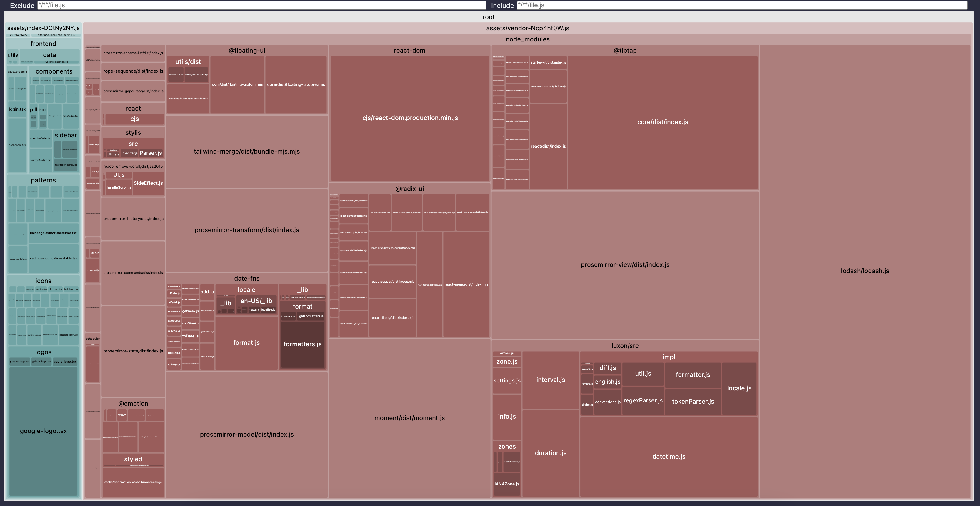Click the login.tsx block
The height and width of the screenshot is (506, 980).
click(17, 109)
